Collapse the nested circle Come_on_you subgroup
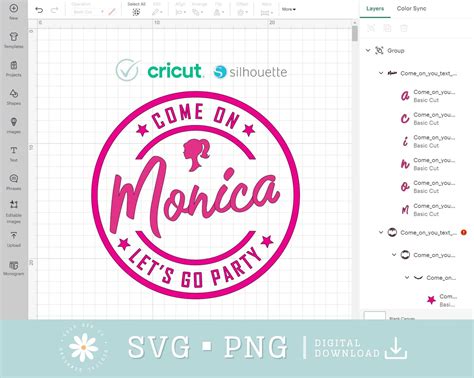This screenshot has height=378, width=474. [394, 255]
